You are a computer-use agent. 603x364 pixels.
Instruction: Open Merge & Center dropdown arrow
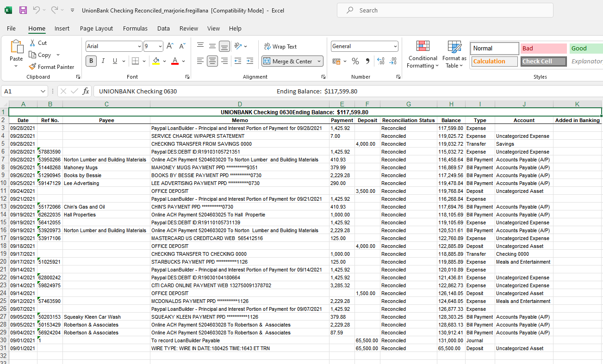click(x=319, y=61)
